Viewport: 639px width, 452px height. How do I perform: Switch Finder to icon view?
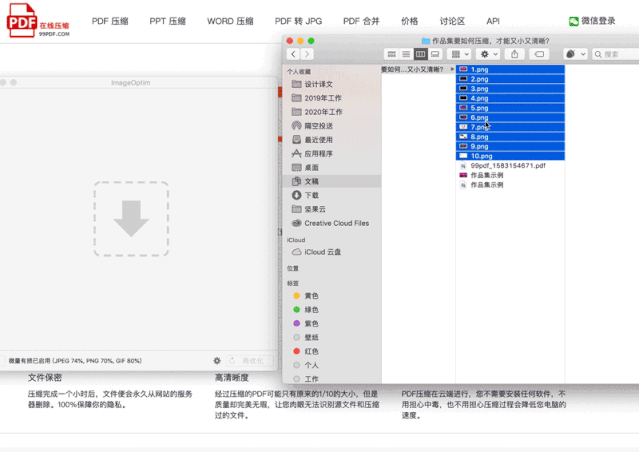[x=392, y=54]
